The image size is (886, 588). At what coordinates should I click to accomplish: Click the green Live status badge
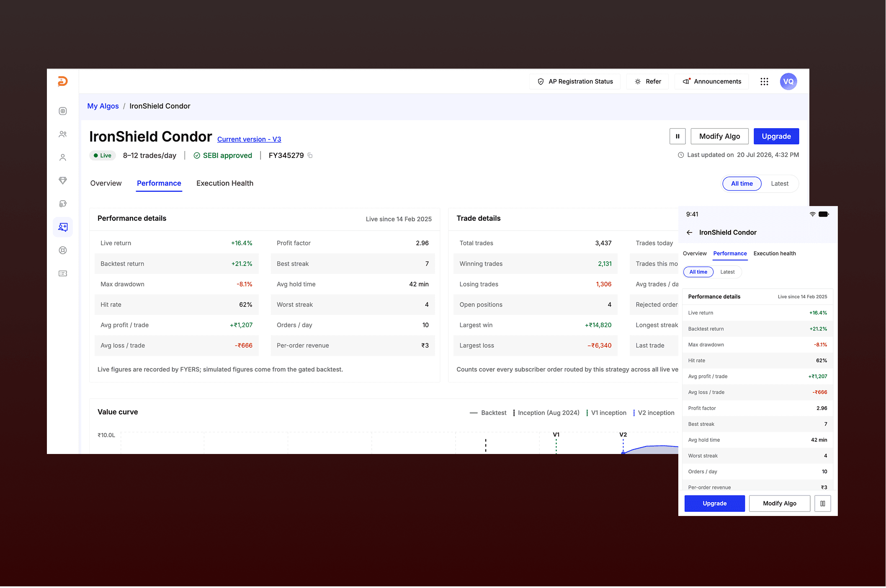coord(103,155)
